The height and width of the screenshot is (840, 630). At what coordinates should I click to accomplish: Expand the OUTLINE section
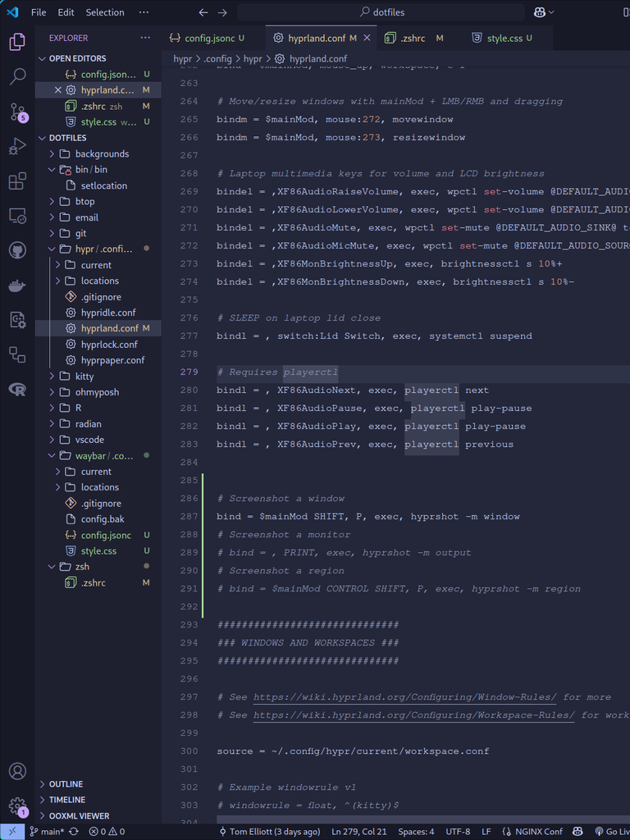tap(66, 784)
